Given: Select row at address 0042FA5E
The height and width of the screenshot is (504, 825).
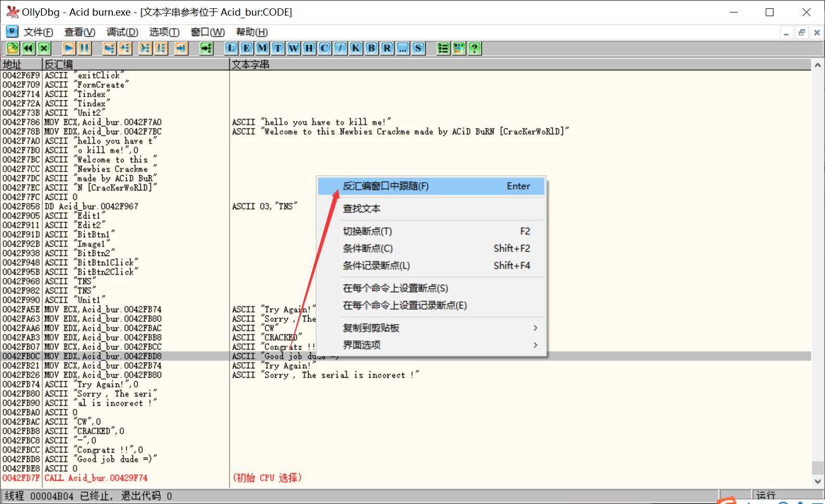Looking at the screenshot, I should (406, 309).
